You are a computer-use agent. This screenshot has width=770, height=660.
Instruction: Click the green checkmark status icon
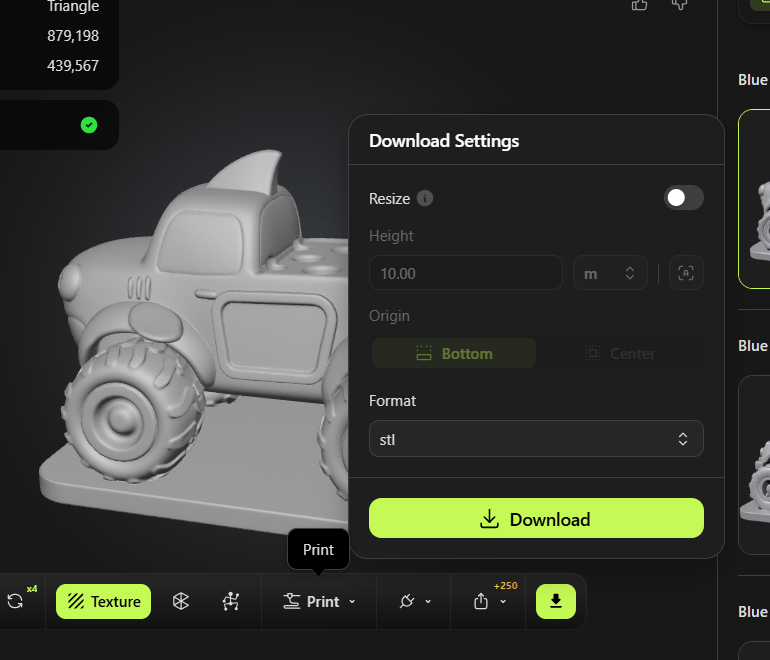pyautogui.click(x=89, y=125)
